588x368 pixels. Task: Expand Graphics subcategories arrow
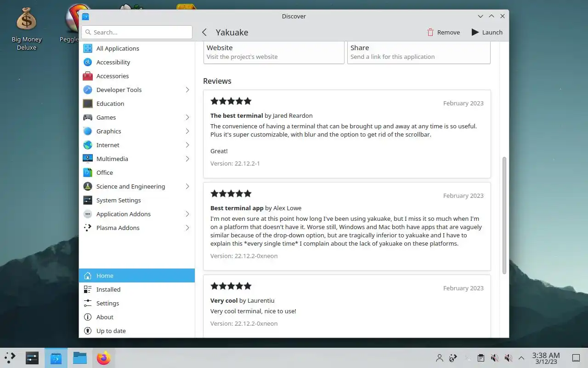pos(187,131)
